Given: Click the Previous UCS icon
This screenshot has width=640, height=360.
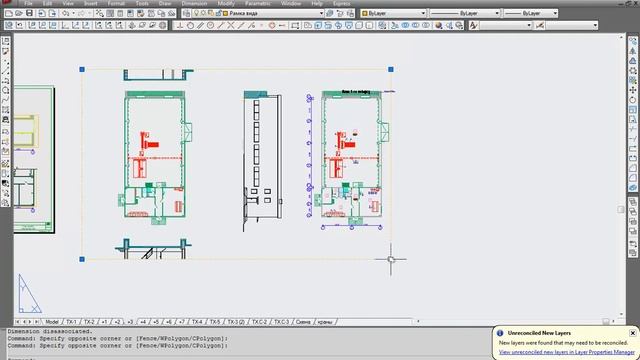Looking at the screenshot, I should [19, 25].
